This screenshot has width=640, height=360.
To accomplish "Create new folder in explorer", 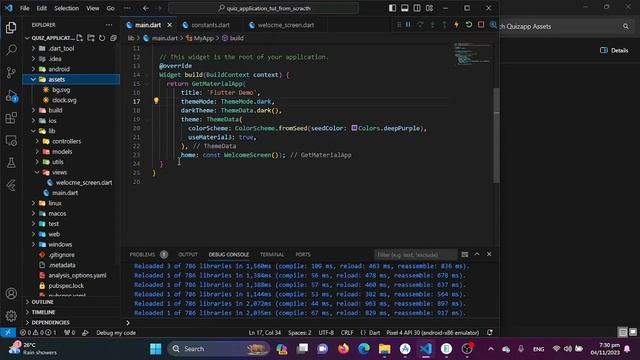I will [x=91, y=38].
